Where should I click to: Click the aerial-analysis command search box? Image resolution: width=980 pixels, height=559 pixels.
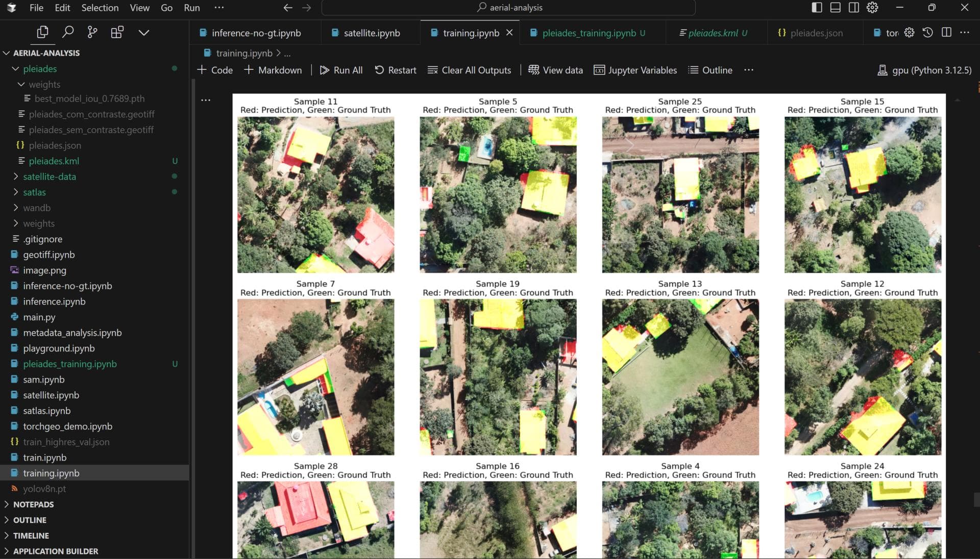[508, 8]
